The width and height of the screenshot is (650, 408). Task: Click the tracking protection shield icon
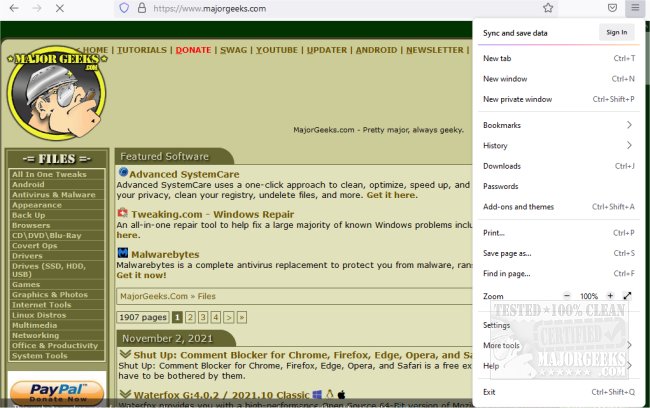[124, 8]
